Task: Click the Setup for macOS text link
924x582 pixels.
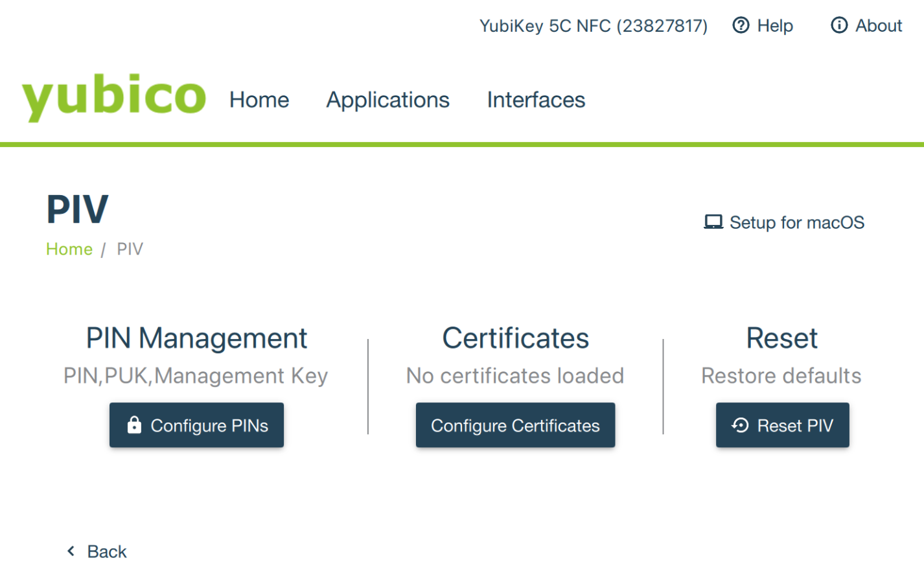Action: pos(796,222)
